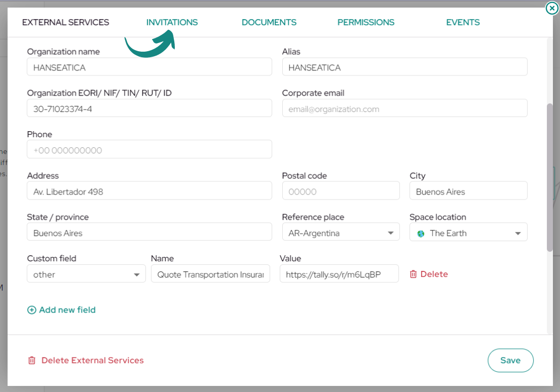Click into the Phone number field
The image size is (560, 392).
150,149
